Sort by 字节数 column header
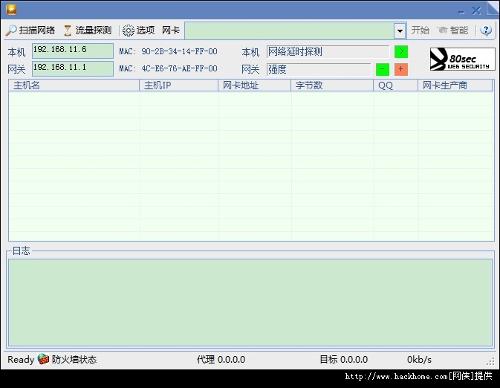 (332, 85)
